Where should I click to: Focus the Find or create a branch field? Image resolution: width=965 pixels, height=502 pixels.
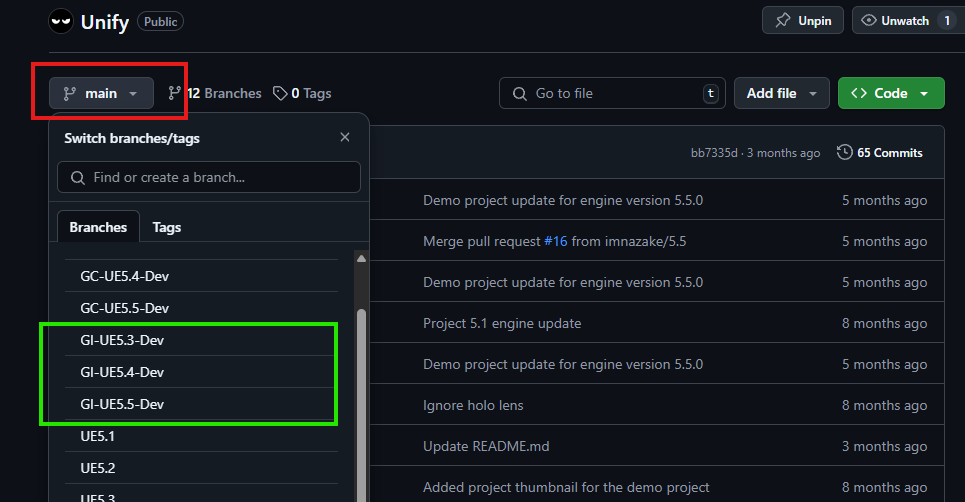209,177
